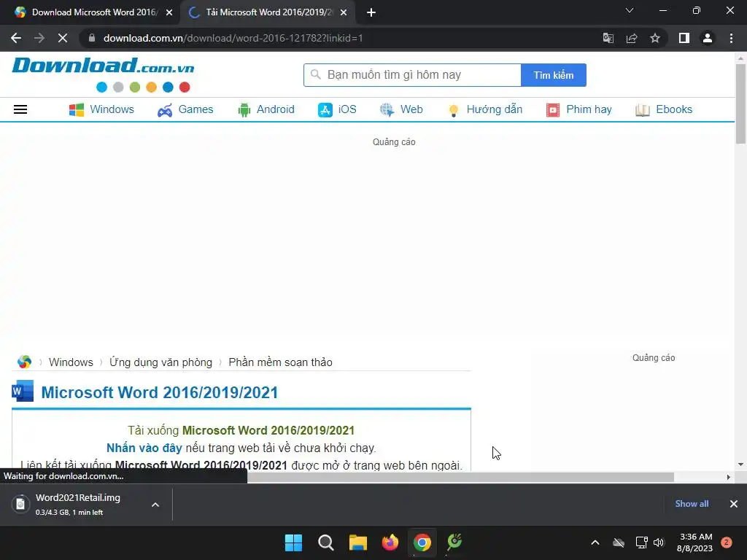
Task: Open the Chrome profile icon
Action: (708, 38)
